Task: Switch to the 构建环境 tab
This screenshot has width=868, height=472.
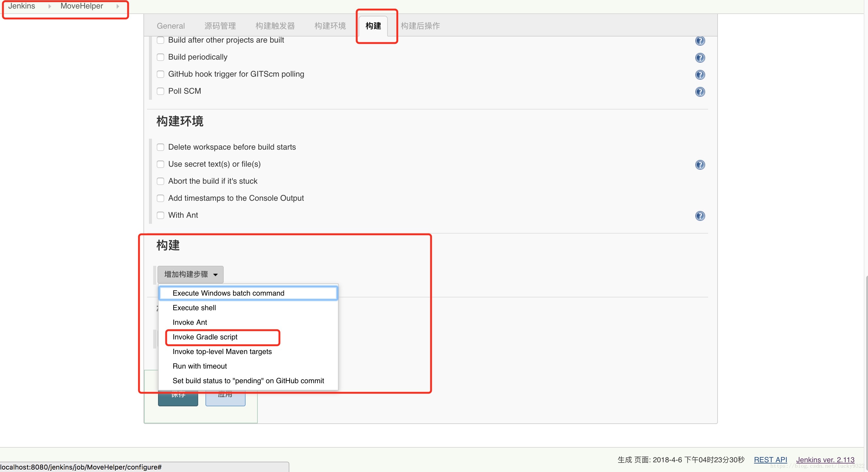Action: [x=330, y=26]
